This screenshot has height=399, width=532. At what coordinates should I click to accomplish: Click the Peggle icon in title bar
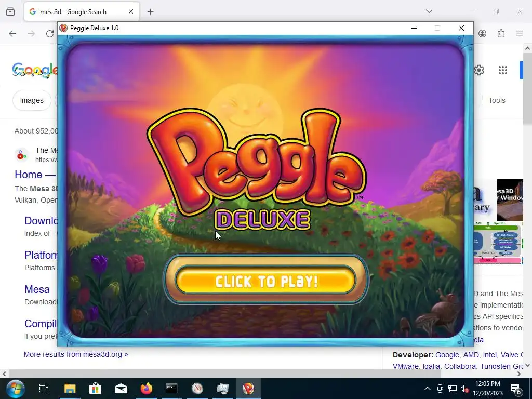63,28
